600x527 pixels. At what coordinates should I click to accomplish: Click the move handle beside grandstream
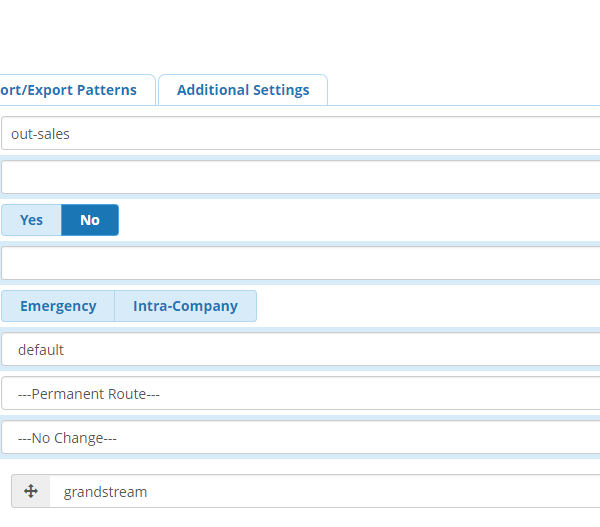coord(31,491)
